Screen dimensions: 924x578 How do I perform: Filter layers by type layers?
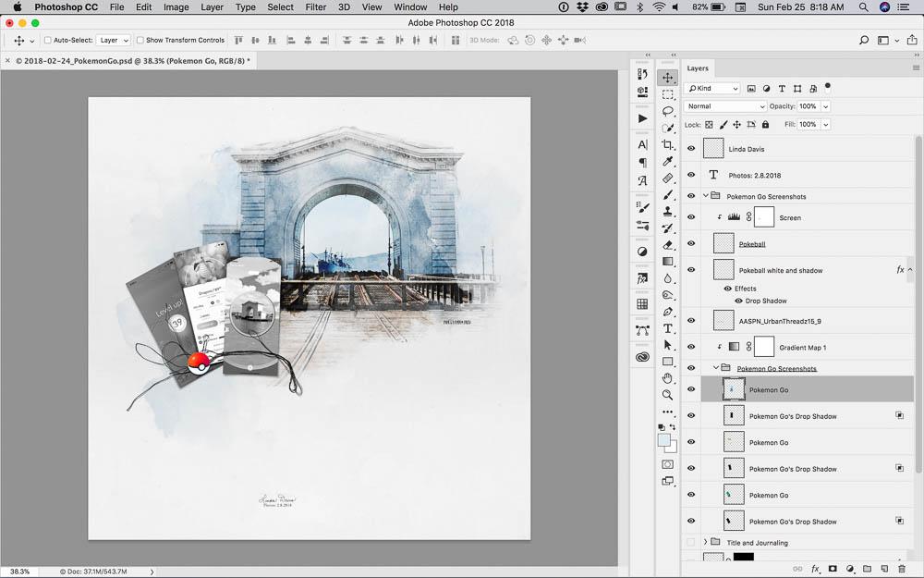[x=782, y=89]
